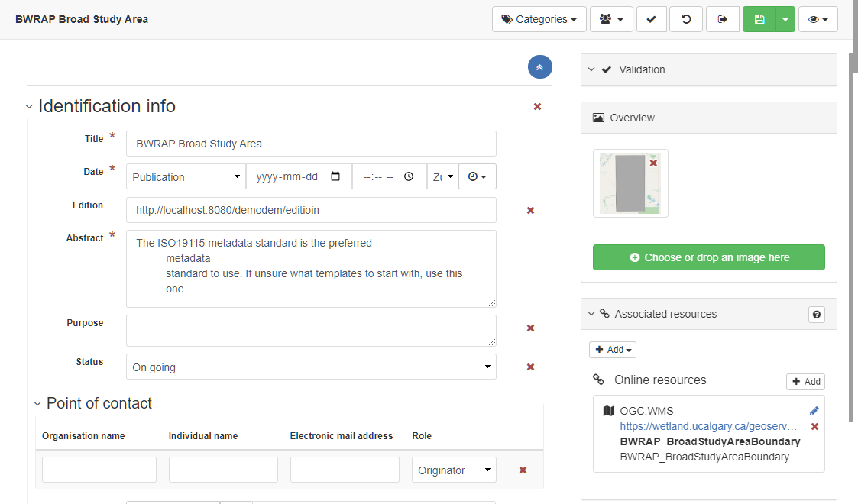
Task: Open the timezone dropdown
Action: (442, 176)
